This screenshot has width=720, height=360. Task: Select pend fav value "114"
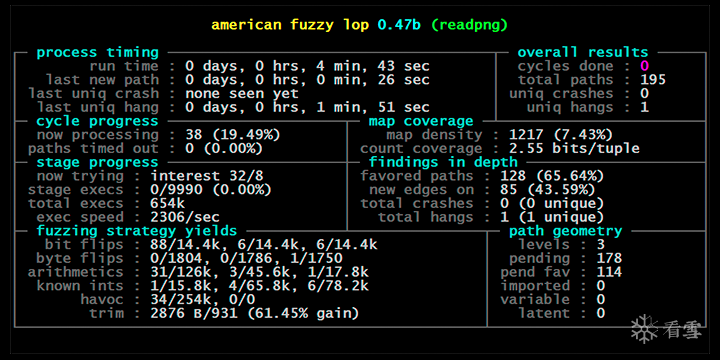click(x=609, y=272)
